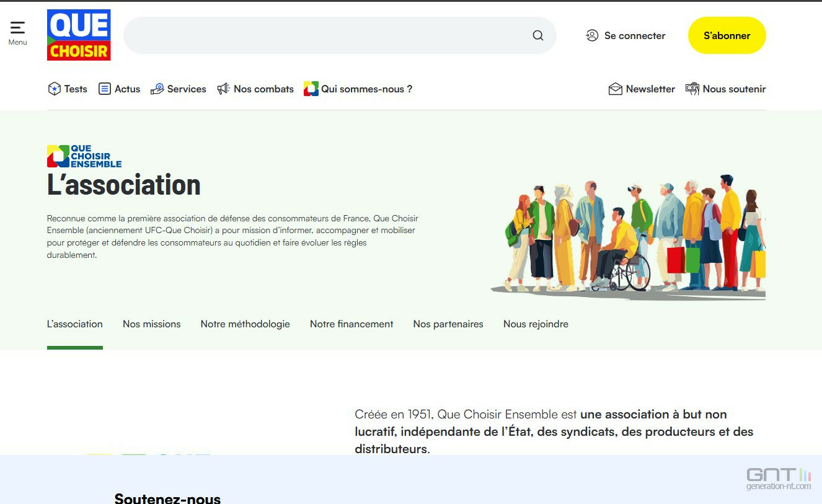Open the Notre méthodologie tab
Screen dimensions: 822x504
[x=245, y=324]
